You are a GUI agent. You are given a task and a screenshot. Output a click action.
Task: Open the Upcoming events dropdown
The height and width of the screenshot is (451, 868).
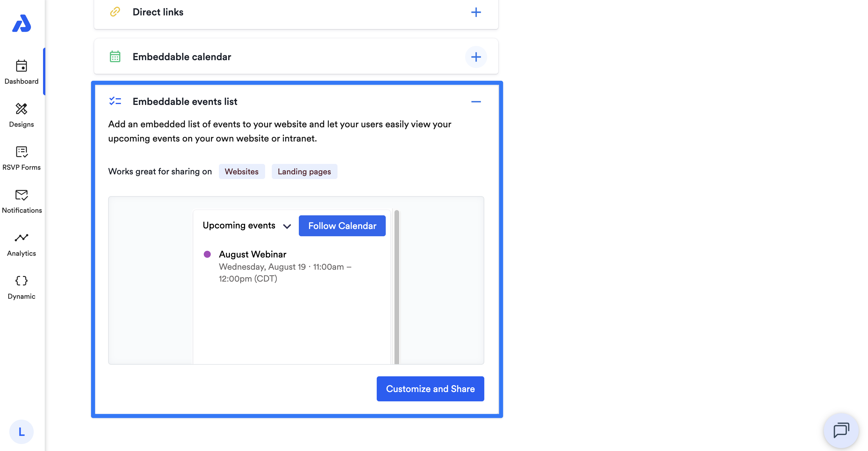point(247,226)
